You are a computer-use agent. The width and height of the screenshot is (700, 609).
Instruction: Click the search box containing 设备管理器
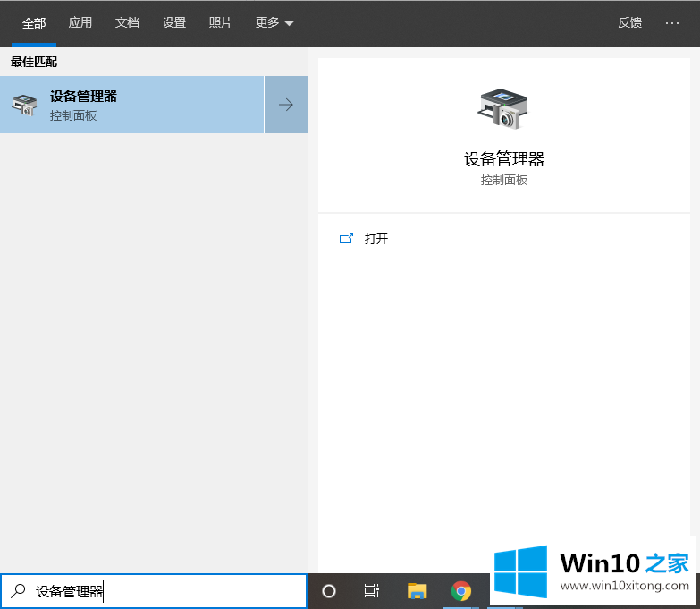click(154, 591)
